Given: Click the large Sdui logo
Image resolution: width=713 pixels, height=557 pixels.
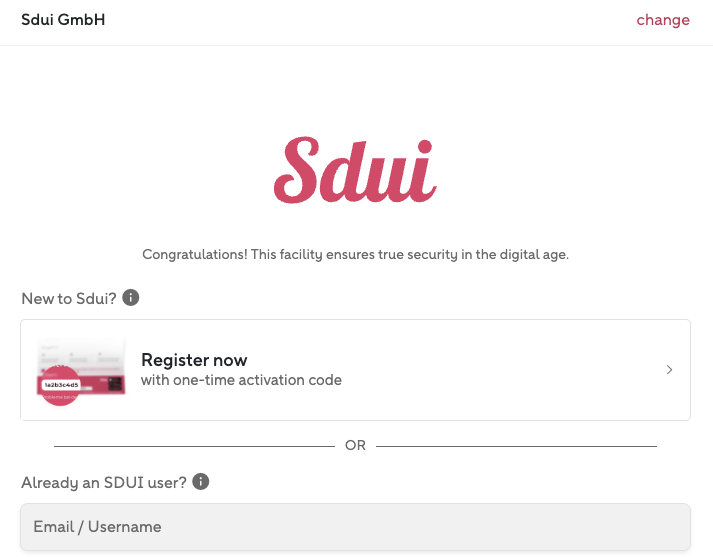Looking at the screenshot, I should (355, 170).
